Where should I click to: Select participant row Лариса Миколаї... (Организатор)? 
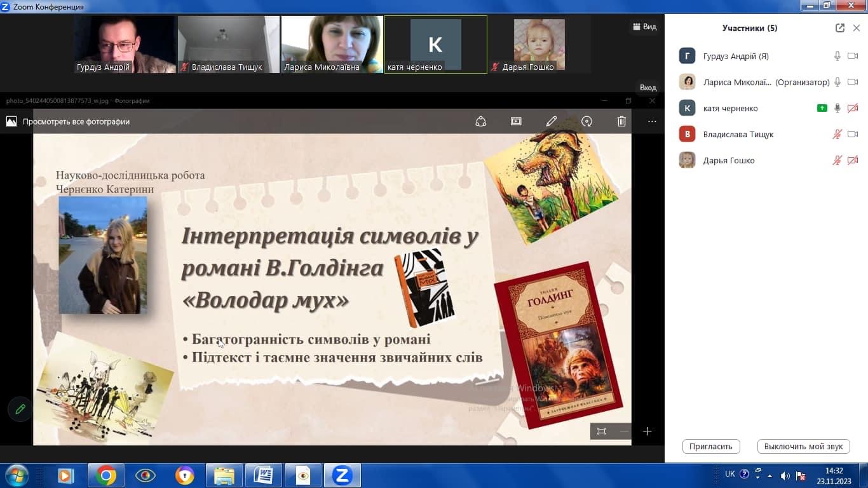tap(766, 82)
